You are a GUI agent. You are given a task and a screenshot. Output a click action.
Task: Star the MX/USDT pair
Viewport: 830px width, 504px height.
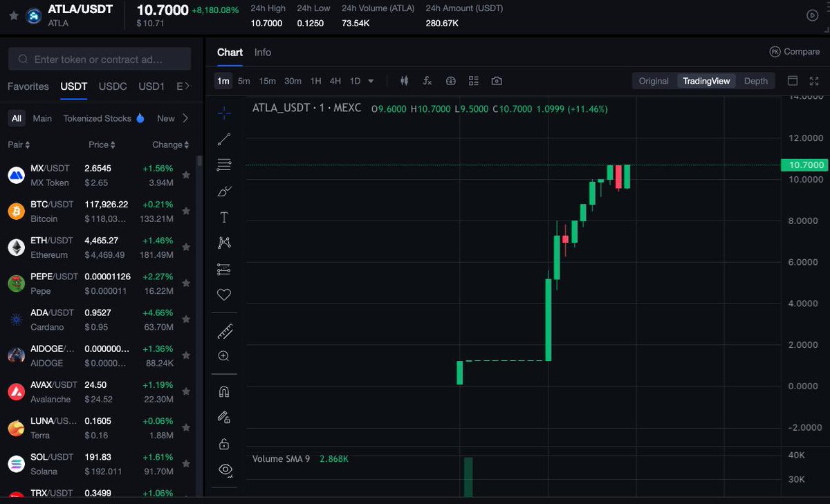click(x=186, y=176)
